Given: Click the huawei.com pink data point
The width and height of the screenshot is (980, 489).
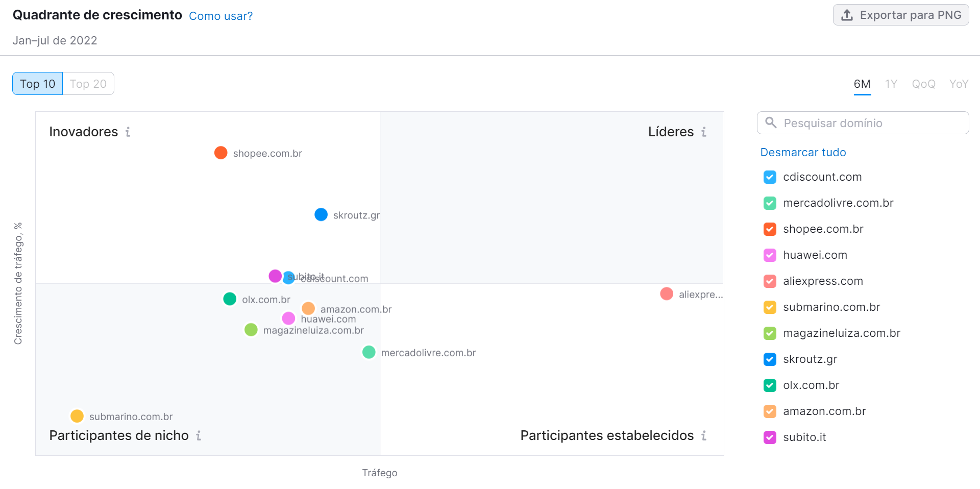Looking at the screenshot, I should pos(288,319).
